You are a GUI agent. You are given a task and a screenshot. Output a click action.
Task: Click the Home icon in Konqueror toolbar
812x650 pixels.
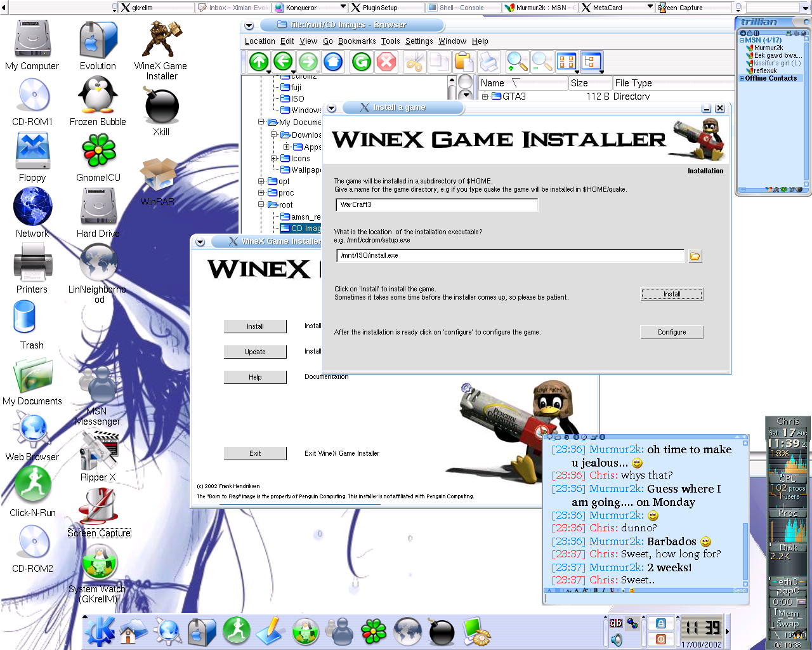click(x=333, y=62)
